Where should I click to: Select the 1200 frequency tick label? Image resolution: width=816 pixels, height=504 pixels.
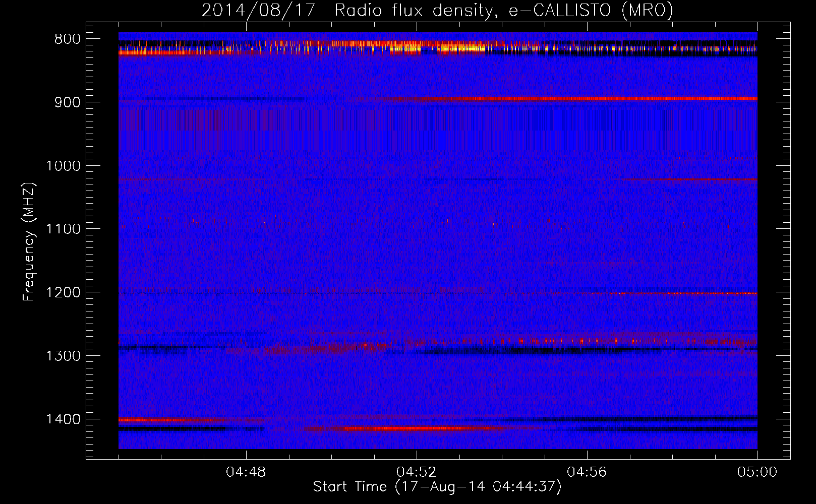63,293
